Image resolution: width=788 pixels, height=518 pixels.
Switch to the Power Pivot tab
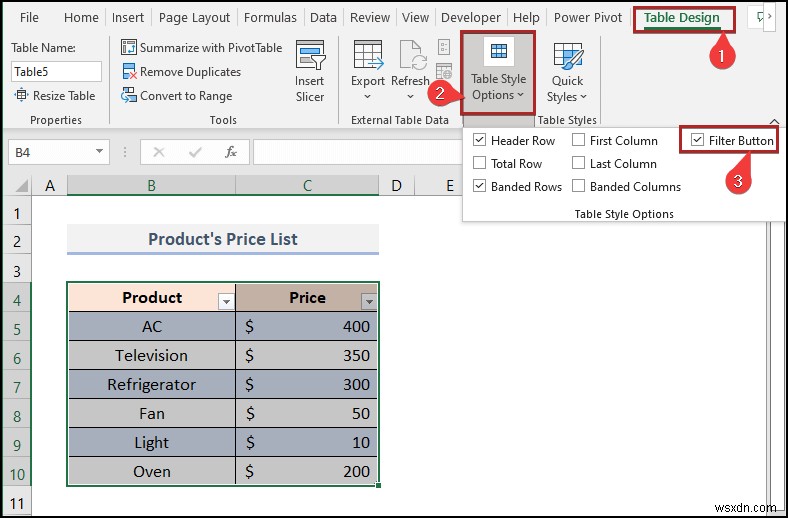click(588, 18)
